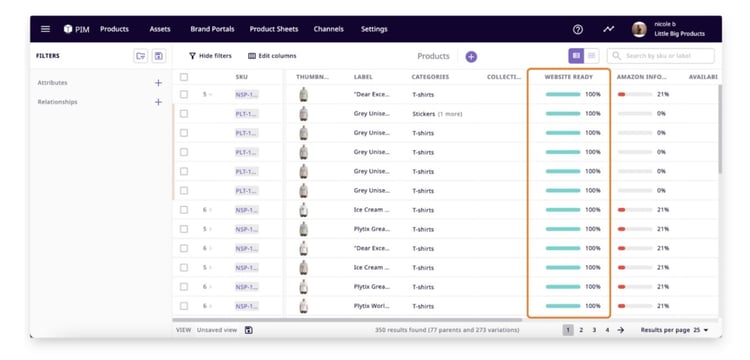Click the horizontal table scrollbar
Viewport: 750px width, 360px height.
pos(347,320)
